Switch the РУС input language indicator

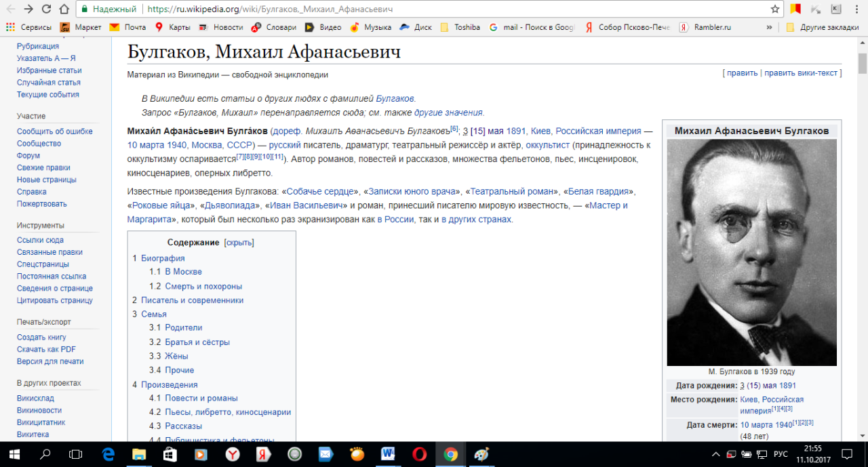tap(781, 454)
